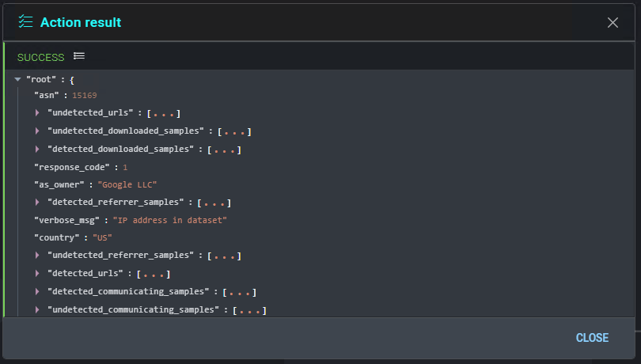Viewport: 641px width, 364px height.
Task: Expand the "undetected_downloaded_samples" array
Action: click(37, 131)
